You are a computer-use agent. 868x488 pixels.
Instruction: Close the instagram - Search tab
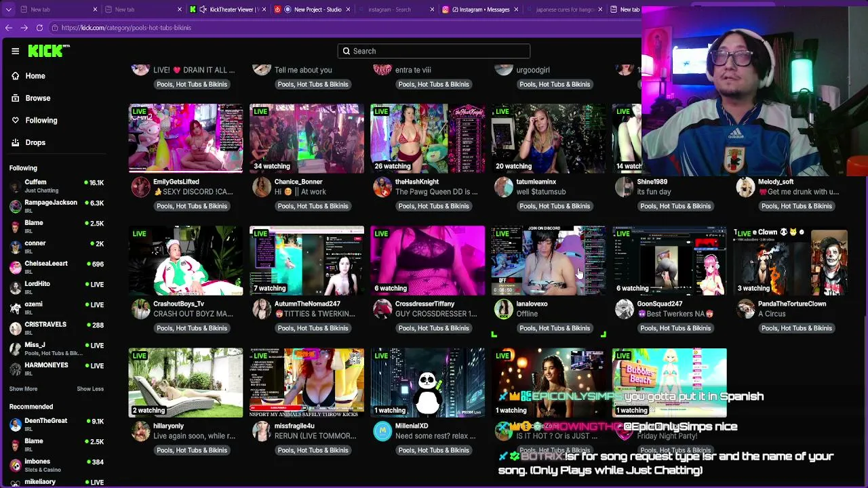coord(432,9)
